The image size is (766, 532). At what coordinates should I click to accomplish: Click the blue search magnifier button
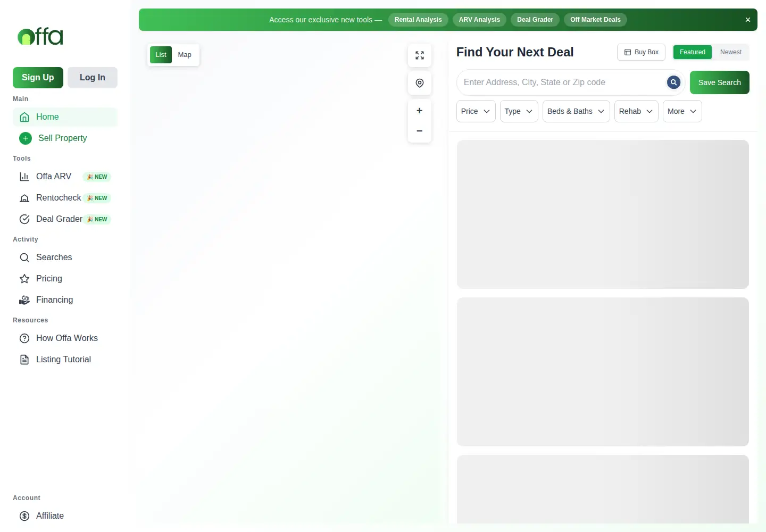pos(673,82)
